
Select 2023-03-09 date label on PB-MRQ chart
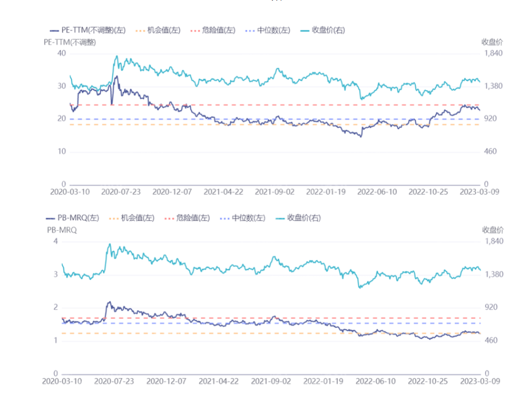480,381
